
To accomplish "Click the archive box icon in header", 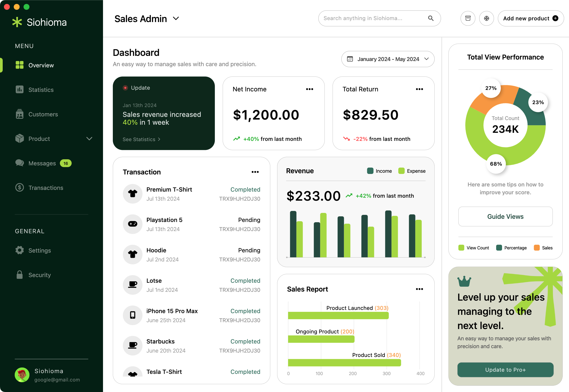I will [x=468, y=18].
